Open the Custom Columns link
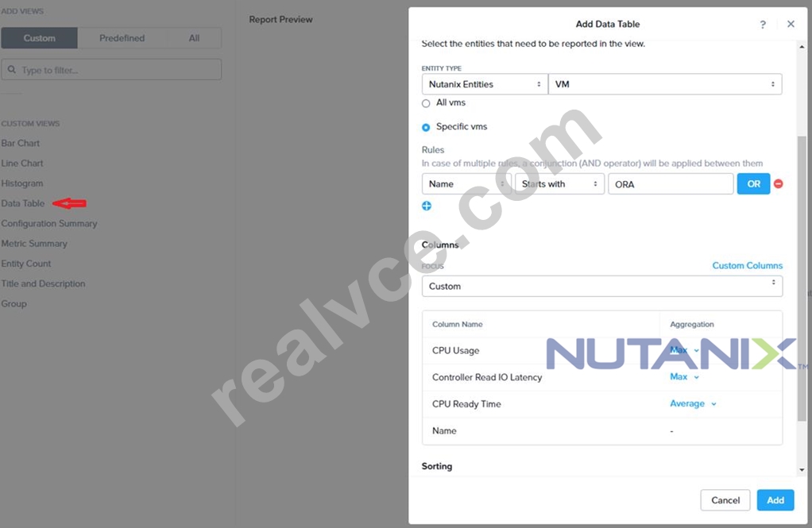Image resolution: width=812 pixels, height=528 pixels. 748,265
